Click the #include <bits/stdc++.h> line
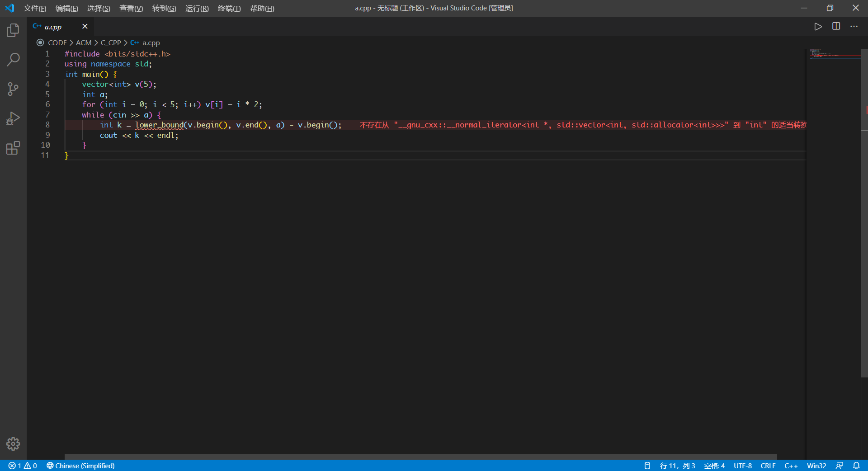The width and height of the screenshot is (868, 471). point(117,54)
